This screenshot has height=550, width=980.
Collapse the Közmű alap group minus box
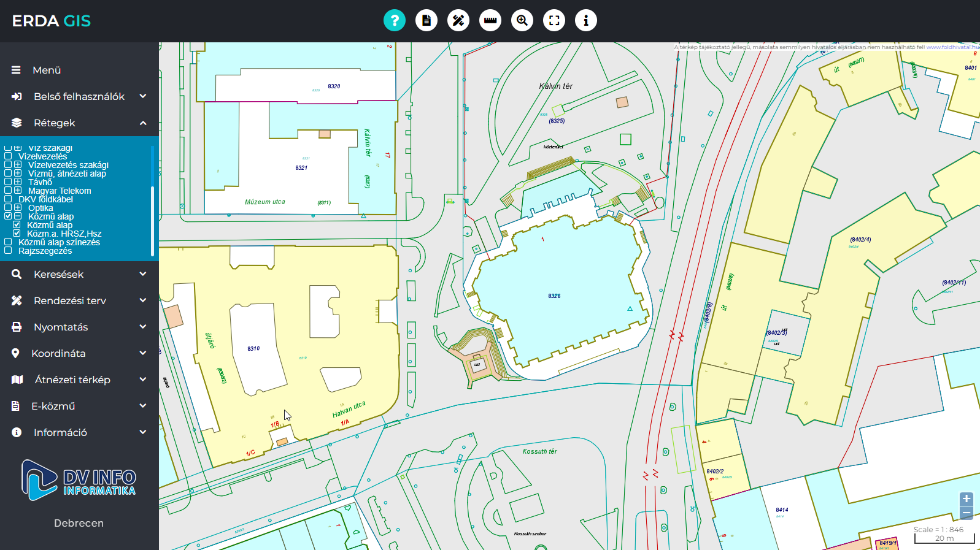point(18,216)
